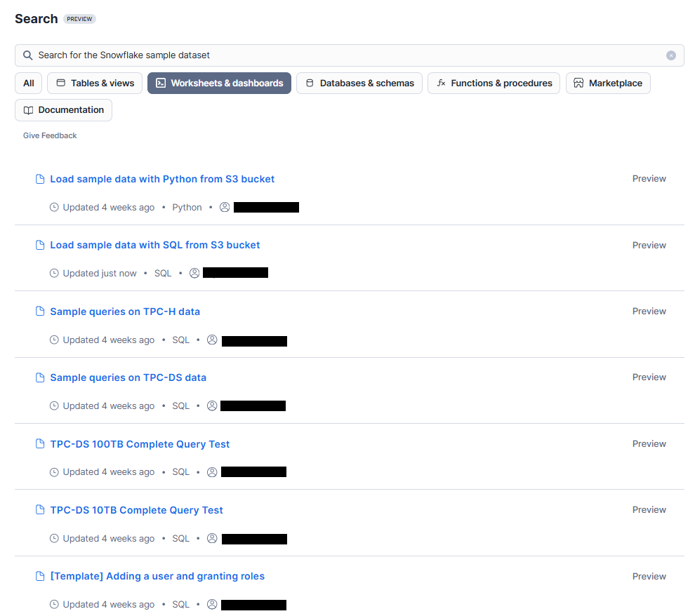Toggle the All search filter
This screenshot has height=616, width=695.
pos(28,83)
